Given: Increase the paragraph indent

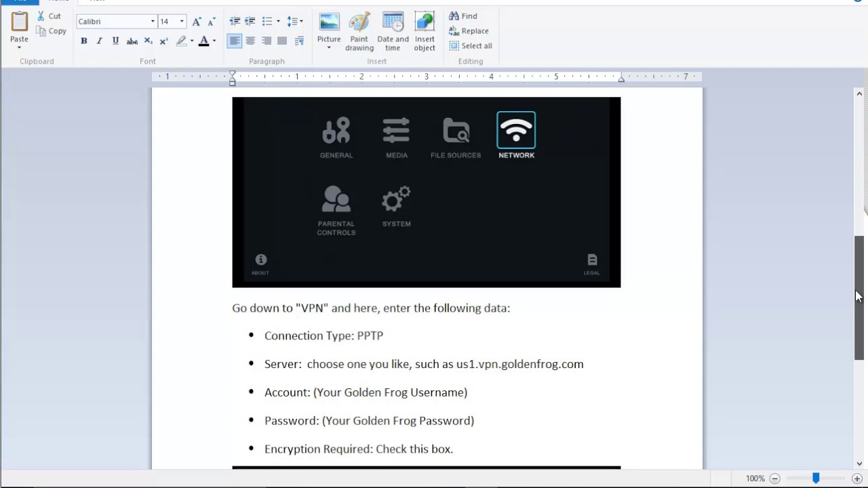Looking at the screenshot, I should point(250,22).
